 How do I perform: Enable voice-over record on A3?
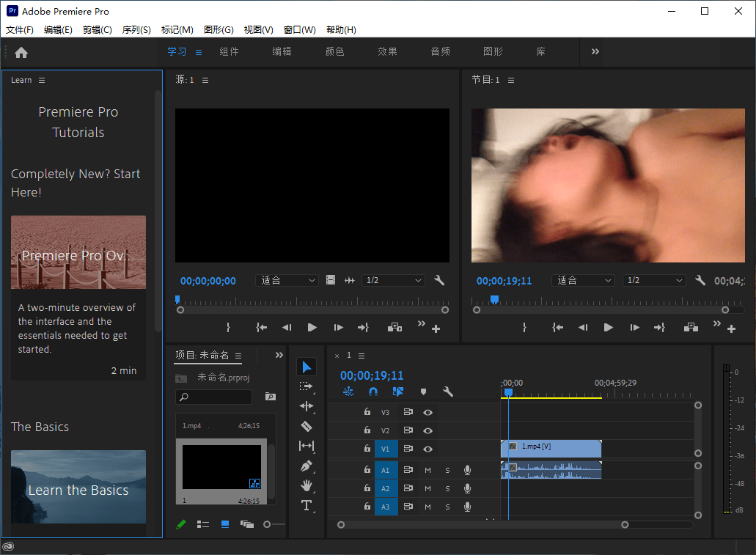pos(467,507)
